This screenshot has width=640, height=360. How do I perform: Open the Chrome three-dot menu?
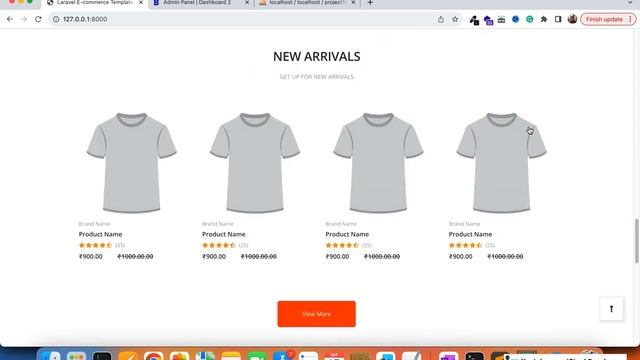(x=630, y=19)
